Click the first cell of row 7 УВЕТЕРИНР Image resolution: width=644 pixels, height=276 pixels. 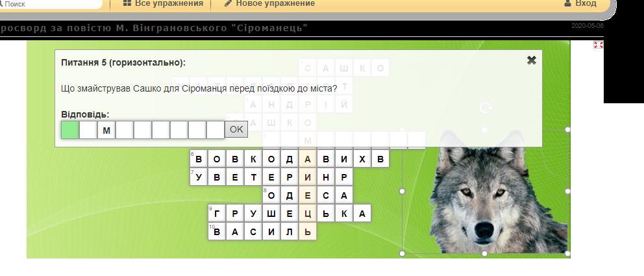pos(199,177)
